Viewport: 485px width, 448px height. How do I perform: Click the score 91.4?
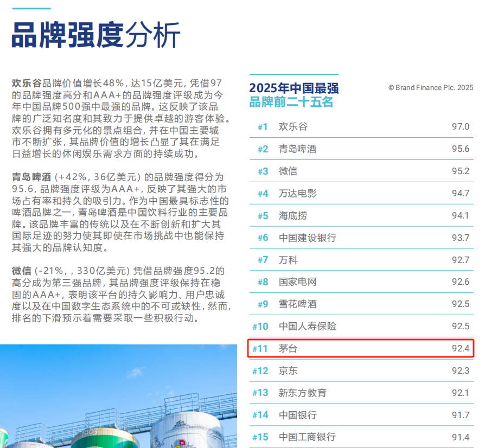pos(461,437)
